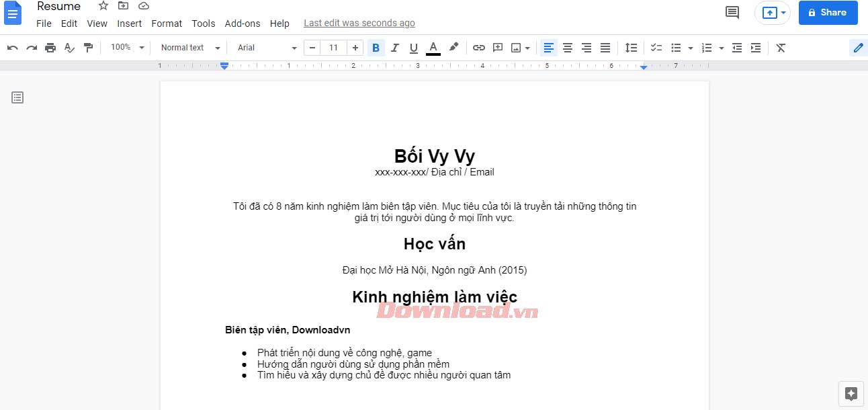The height and width of the screenshot is (410, 868).
Task: Show the document outline panel
Action: tap(17, 97)
